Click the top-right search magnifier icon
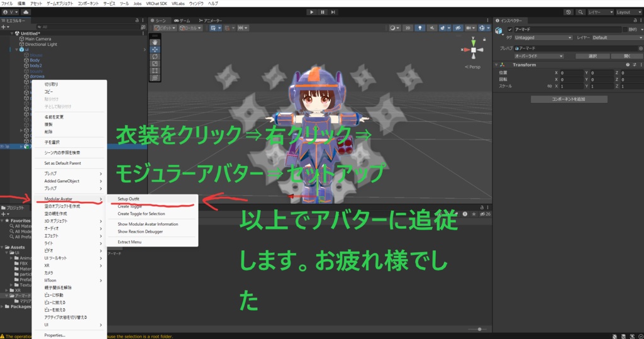Viewport: 644px width, 339px height. (x=580, y=12)
